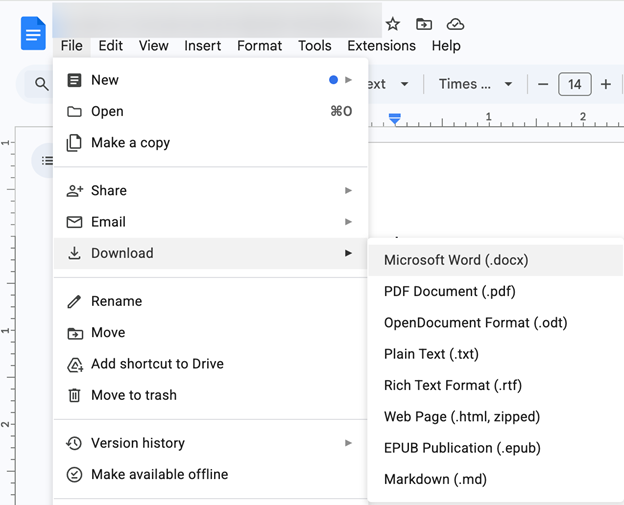Open the Extensions menu

click(x=381, y=46)
